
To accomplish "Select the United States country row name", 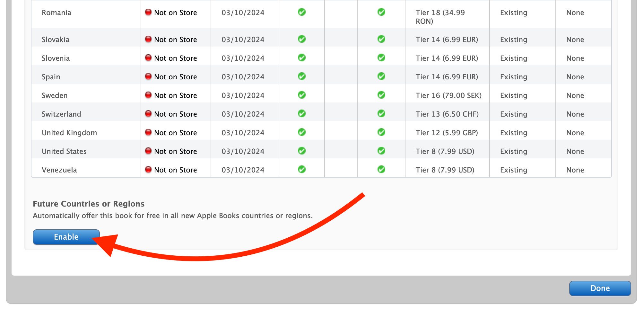I will 64,151.
